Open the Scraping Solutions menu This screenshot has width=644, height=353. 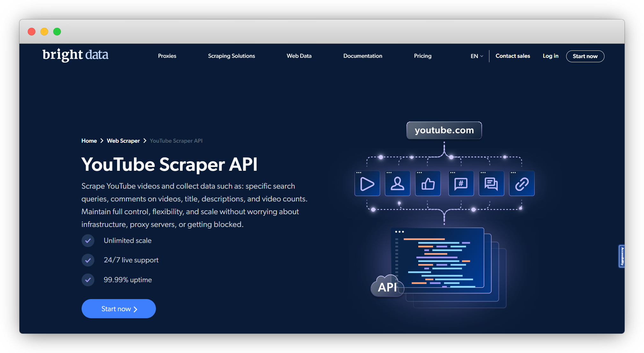[231, 56]
